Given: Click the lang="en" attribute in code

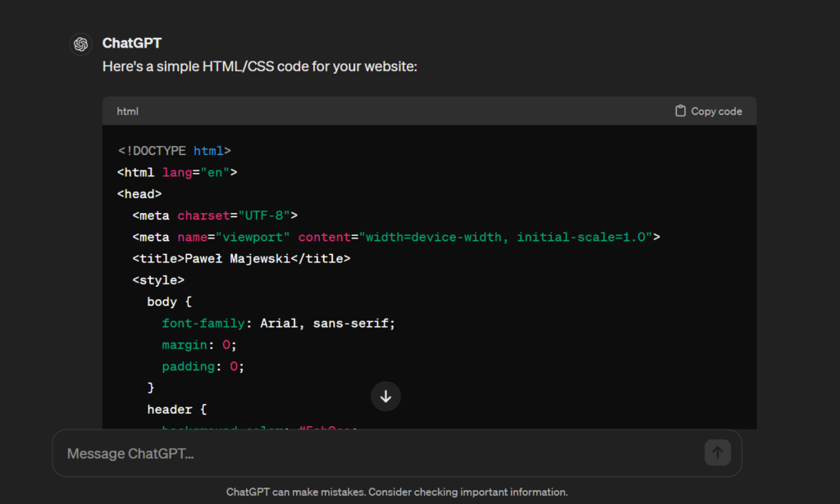Looking at the screenshot, I should point(196,172).
